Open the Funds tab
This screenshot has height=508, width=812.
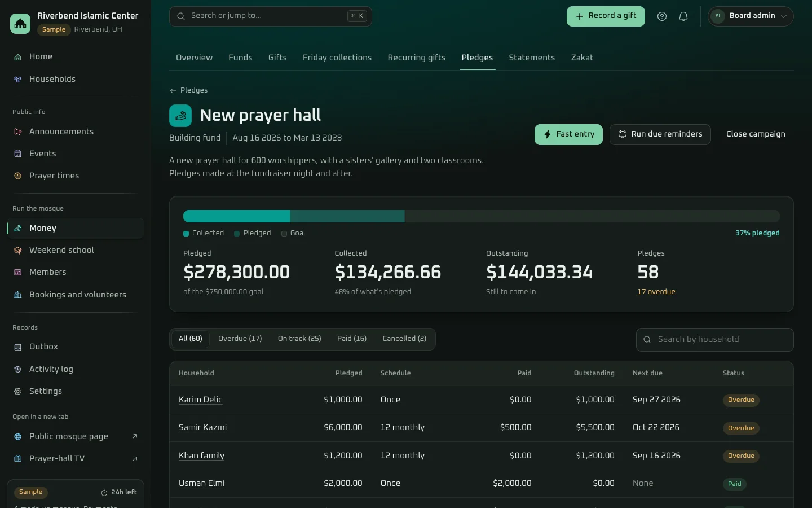coord(240,58)
